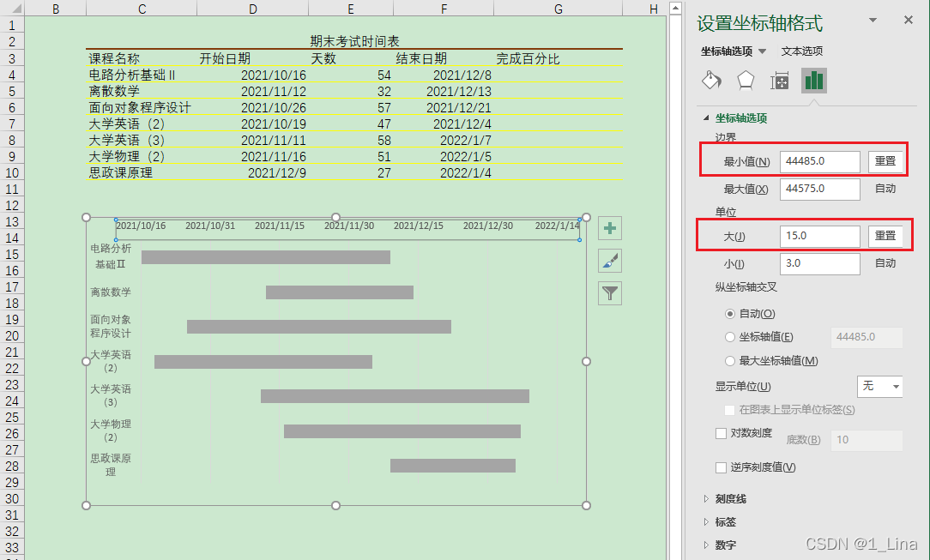Click cell 电路分析基础 II
The image size is (930, 560).
[x=132, y=75]
